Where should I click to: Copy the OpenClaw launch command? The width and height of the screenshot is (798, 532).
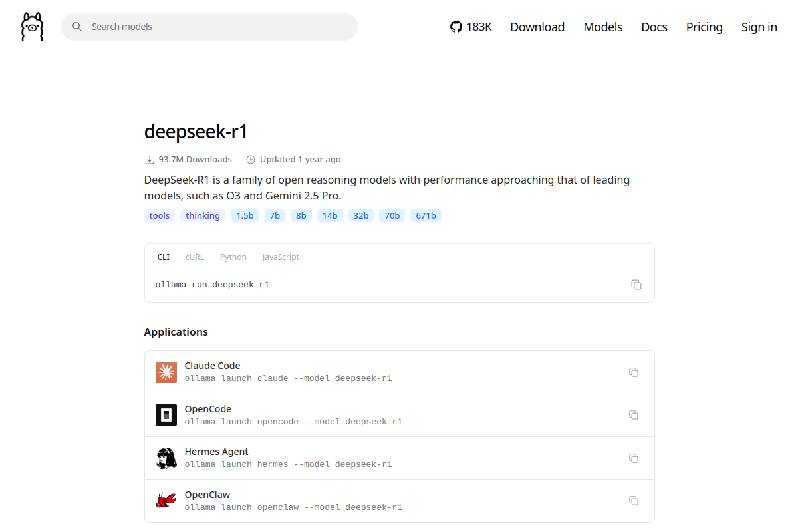(x=634, y=501)
